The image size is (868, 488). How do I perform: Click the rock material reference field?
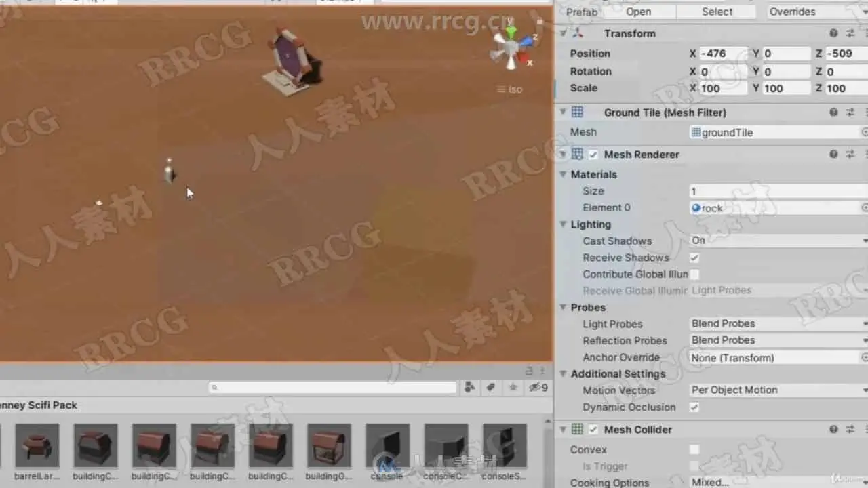click(774, 208)
